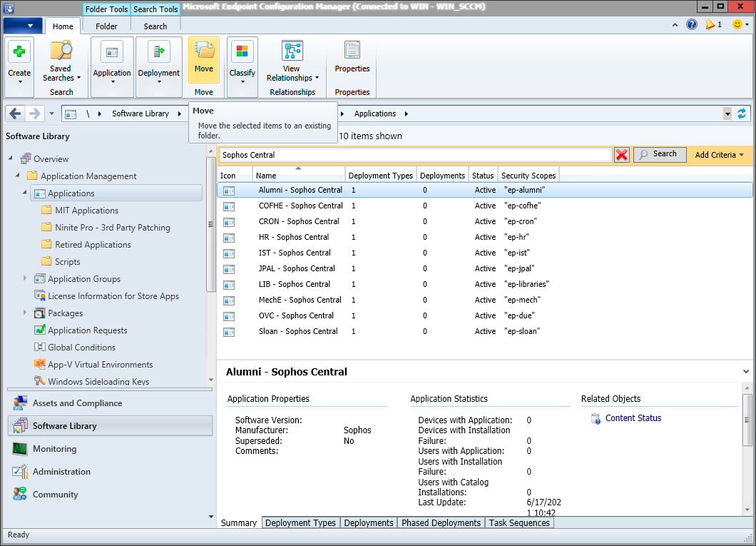Sort by Deployment Types column
This screenshot has height=546, width=756.
point(380,175)
